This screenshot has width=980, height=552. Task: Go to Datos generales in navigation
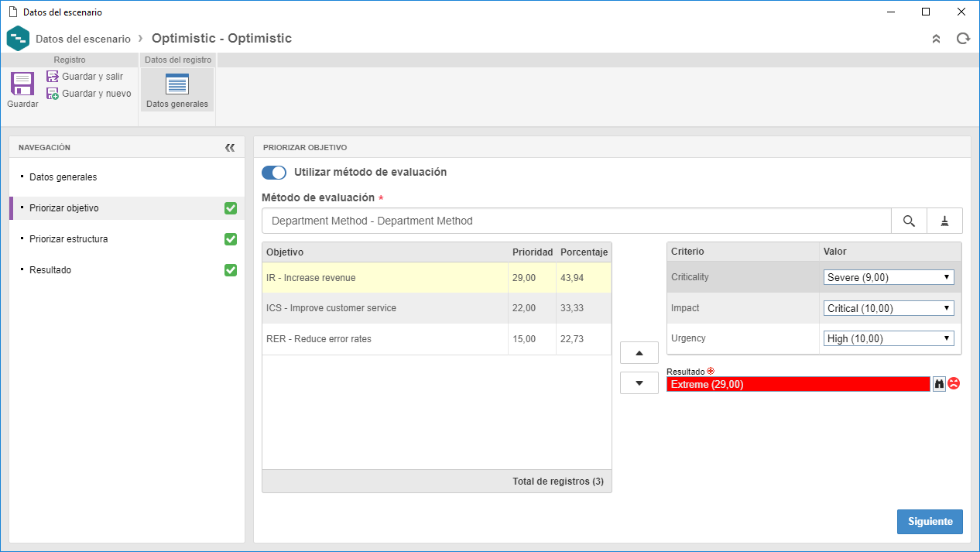pos(127,177)
